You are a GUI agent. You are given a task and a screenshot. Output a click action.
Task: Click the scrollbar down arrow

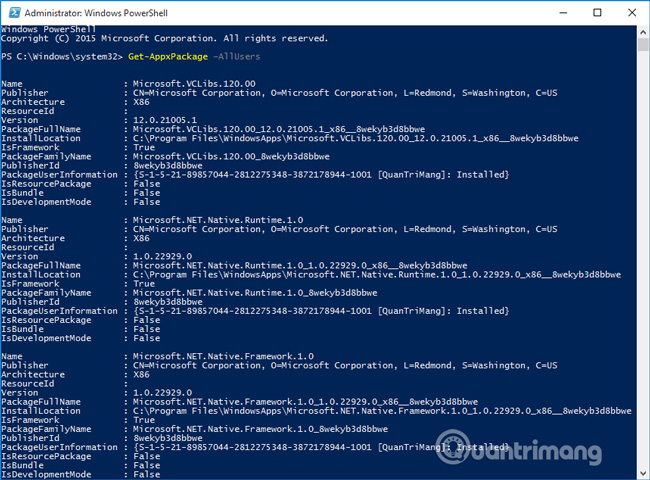[x=643, y=473]
